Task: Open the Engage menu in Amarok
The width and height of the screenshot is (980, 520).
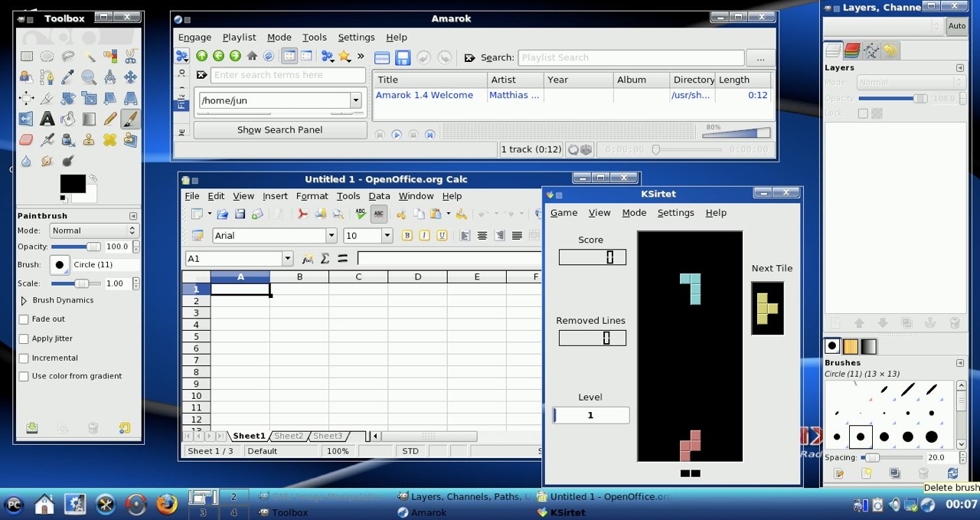Action: pos(194,37)
